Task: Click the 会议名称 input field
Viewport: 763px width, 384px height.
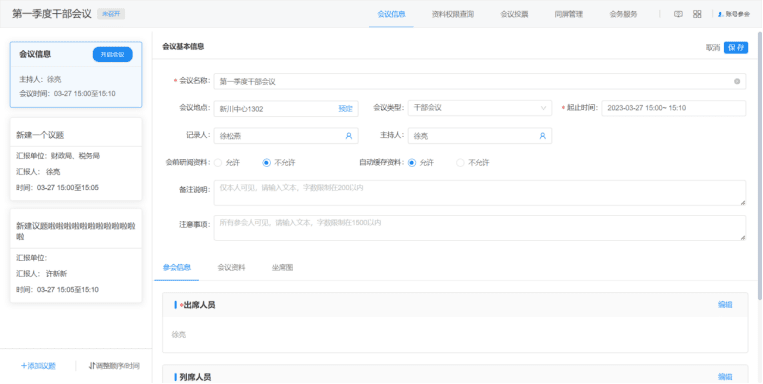Action: click(x=479, y=81)
